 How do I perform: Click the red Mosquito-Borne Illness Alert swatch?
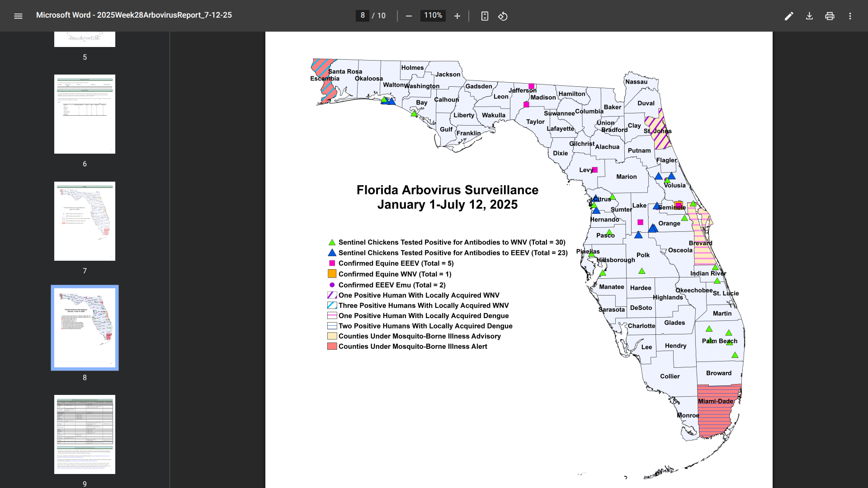tap(332, 347)
